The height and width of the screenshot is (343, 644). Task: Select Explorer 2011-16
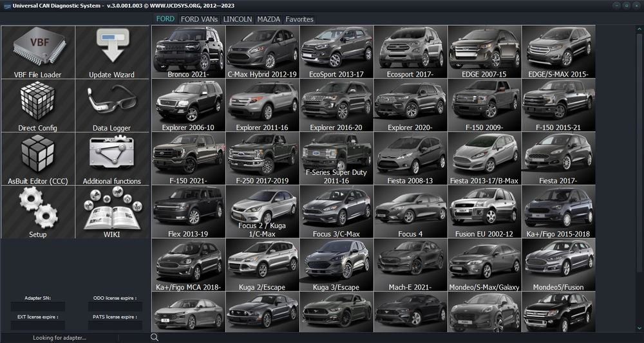point(263,106)
